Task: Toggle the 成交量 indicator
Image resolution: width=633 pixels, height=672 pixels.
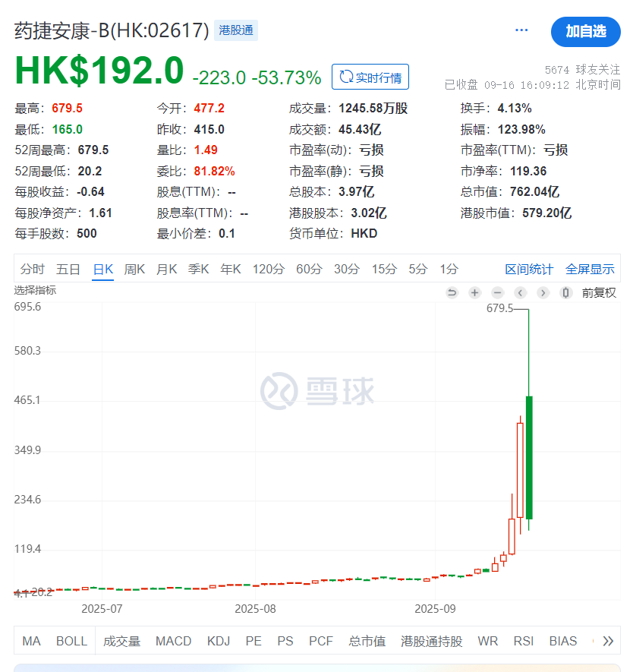Action: (x=122, y=641)
